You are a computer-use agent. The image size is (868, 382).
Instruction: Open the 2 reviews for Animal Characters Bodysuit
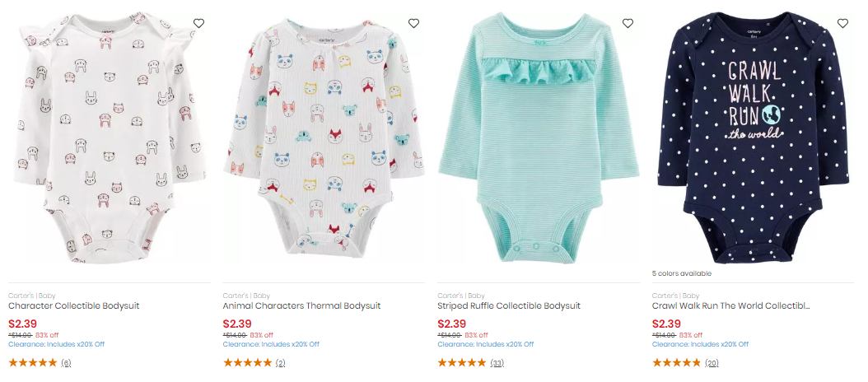(x=280, y=363)
